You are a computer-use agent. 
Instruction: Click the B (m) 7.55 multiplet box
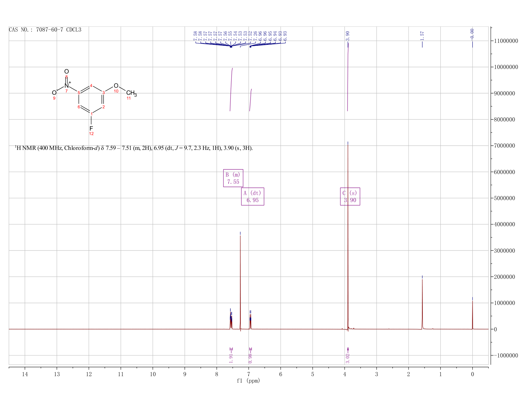[233, 178]
